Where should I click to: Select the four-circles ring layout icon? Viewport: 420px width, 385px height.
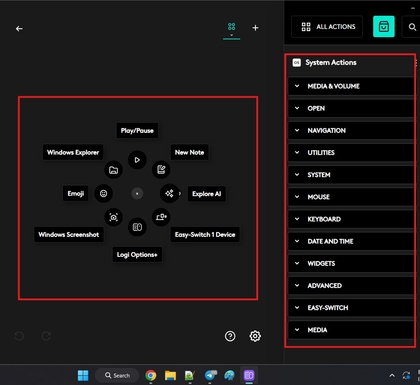point(231,26)
